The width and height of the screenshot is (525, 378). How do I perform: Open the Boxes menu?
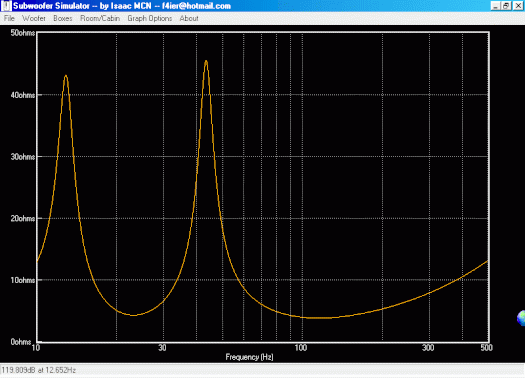click(x=63, y=18)
